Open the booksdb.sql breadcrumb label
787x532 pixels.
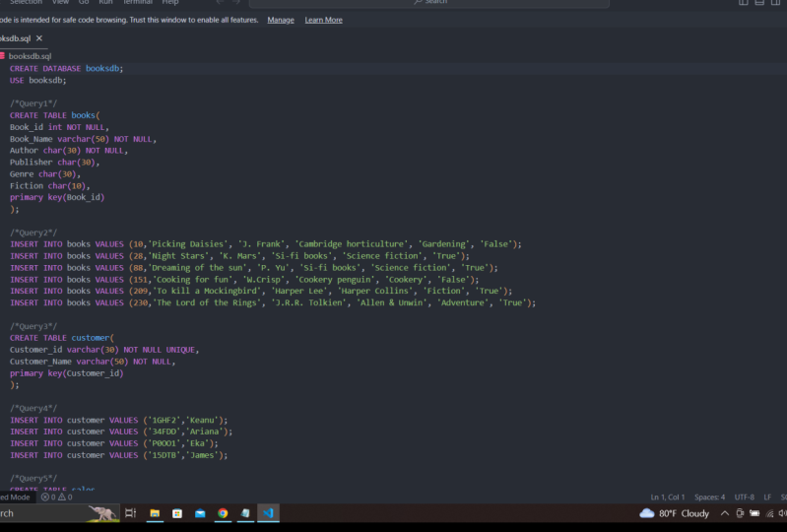click(30, 56)
